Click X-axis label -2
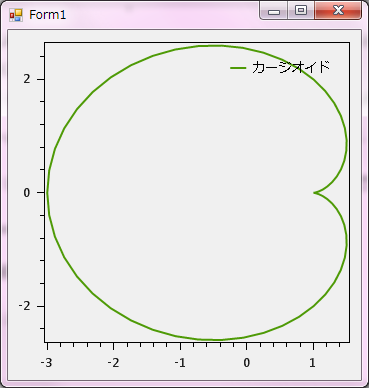 [x=113, y=363]
